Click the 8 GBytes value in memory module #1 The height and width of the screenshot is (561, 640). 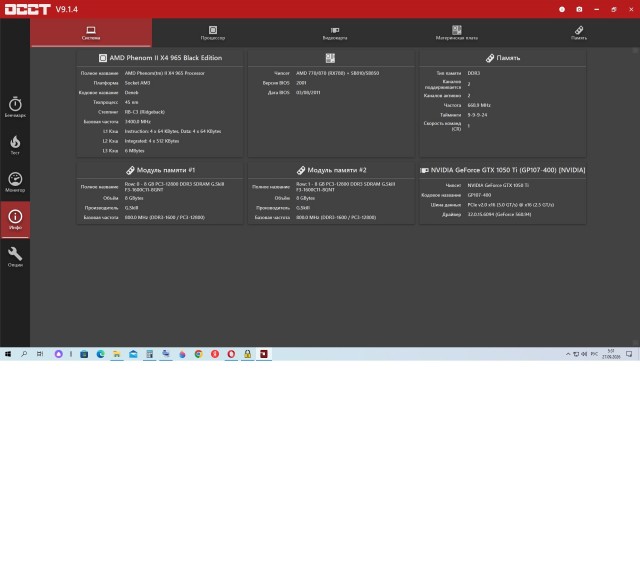click(134, 198)
